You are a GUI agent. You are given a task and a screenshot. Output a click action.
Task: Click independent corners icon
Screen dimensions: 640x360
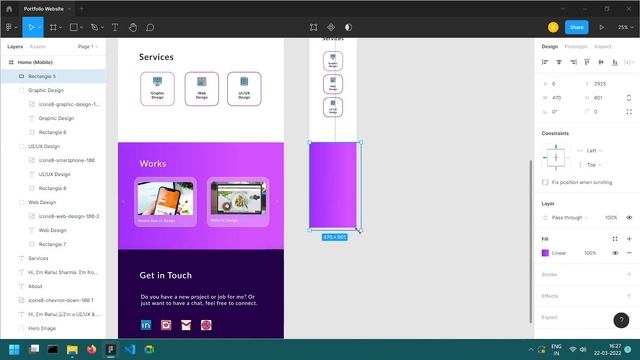629,112
